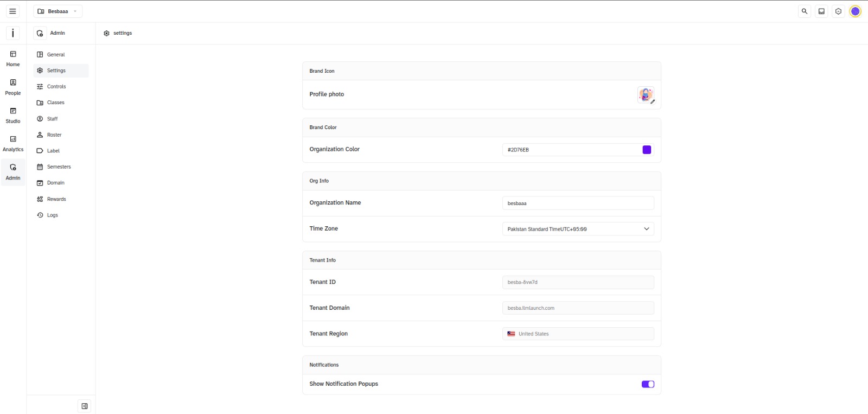Click the search icon in the top bar
Screen dimensions: 868x414
click(x=805, y=11)
